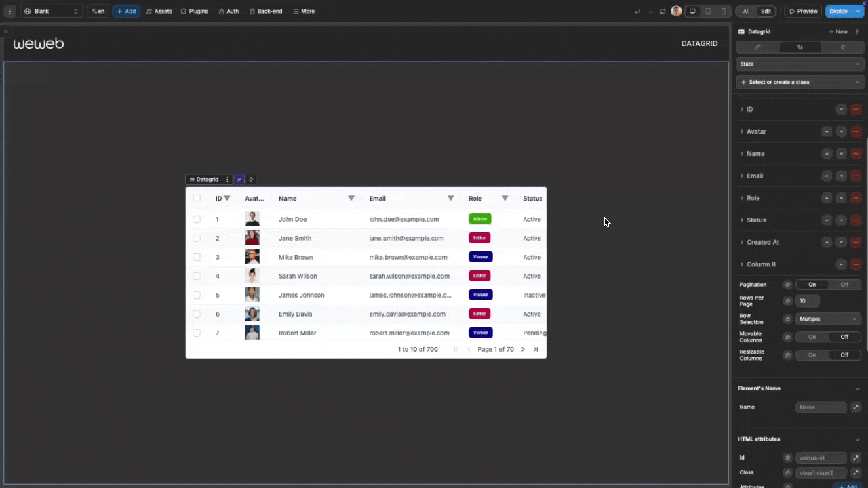
Task: Enable Movable Columns by clicking On
Action: click(812, 337)
